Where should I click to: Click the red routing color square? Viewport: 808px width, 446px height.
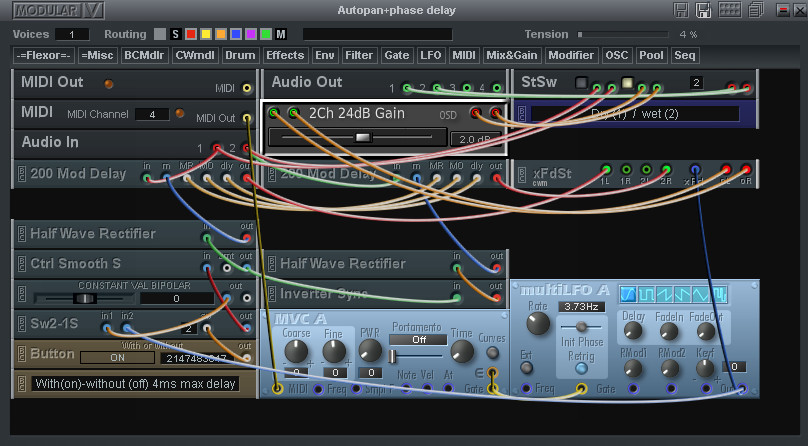193,34
